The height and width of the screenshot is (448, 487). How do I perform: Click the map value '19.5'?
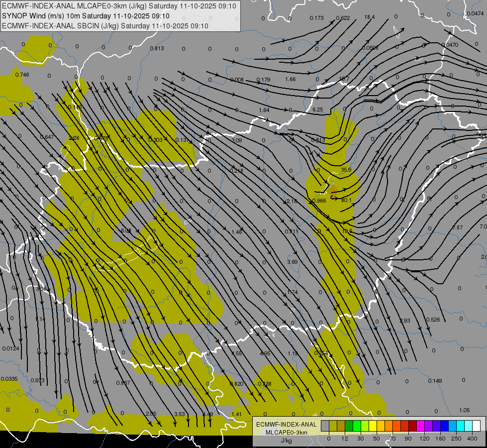(347, 231)
